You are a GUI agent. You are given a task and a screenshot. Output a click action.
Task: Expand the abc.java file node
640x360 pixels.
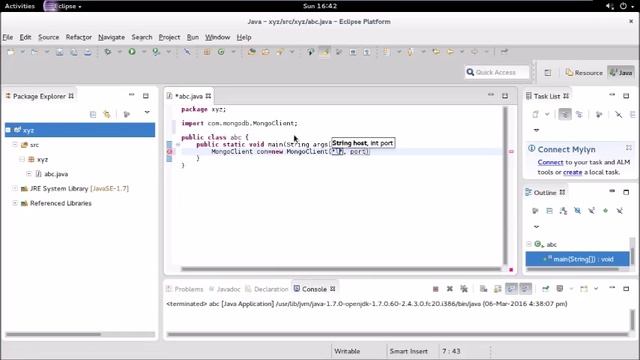coord(29,174)
